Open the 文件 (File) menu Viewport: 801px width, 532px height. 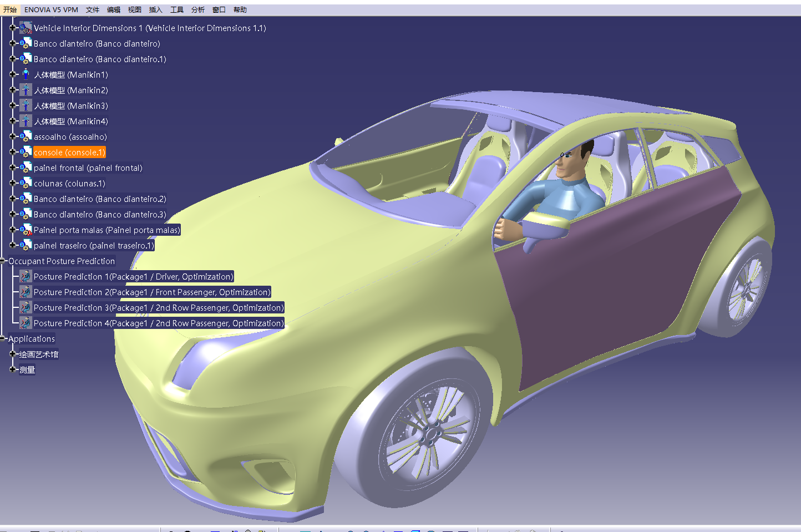tap(93, 9)
